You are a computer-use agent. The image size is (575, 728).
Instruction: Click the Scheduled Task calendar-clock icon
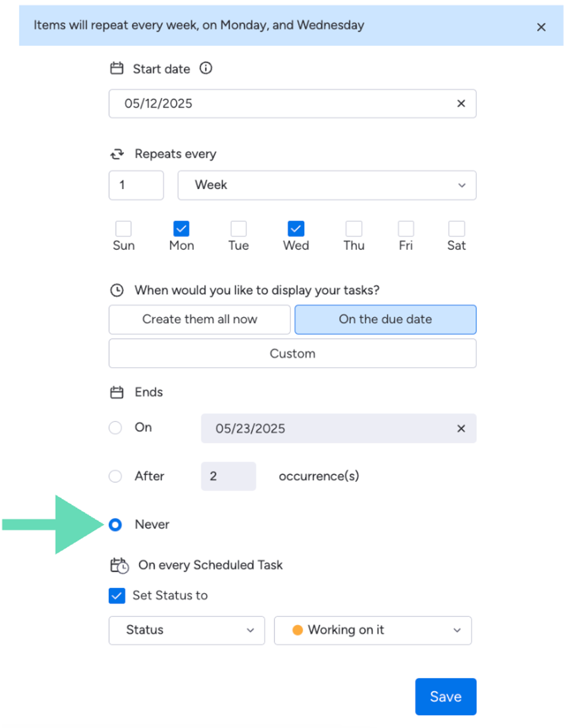coord(120,565)
